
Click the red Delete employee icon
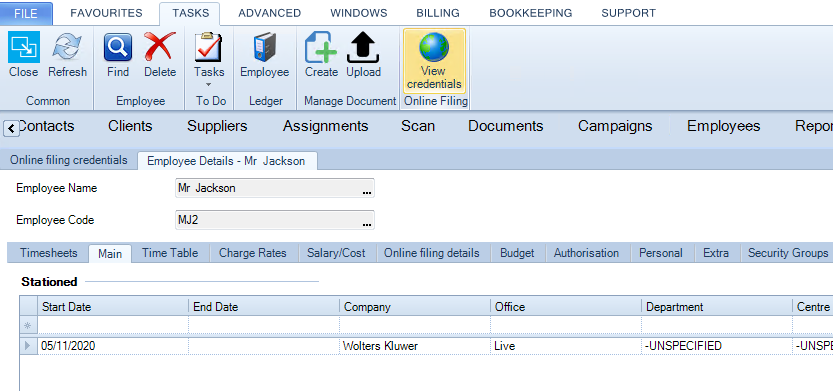click(160, 47)
